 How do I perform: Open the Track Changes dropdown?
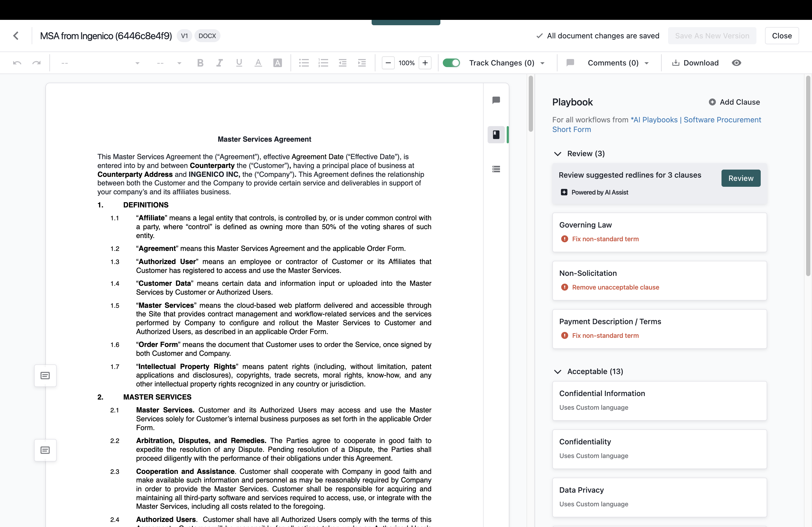click(543, 63)
